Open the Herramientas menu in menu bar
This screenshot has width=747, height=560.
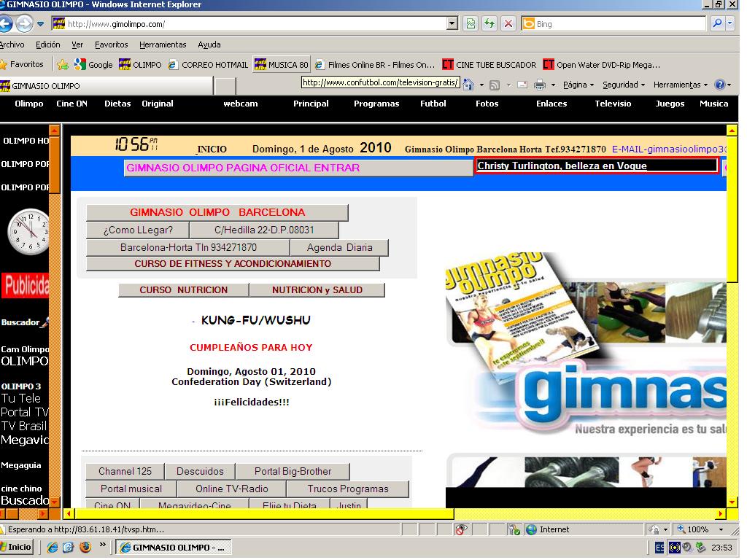163,44
